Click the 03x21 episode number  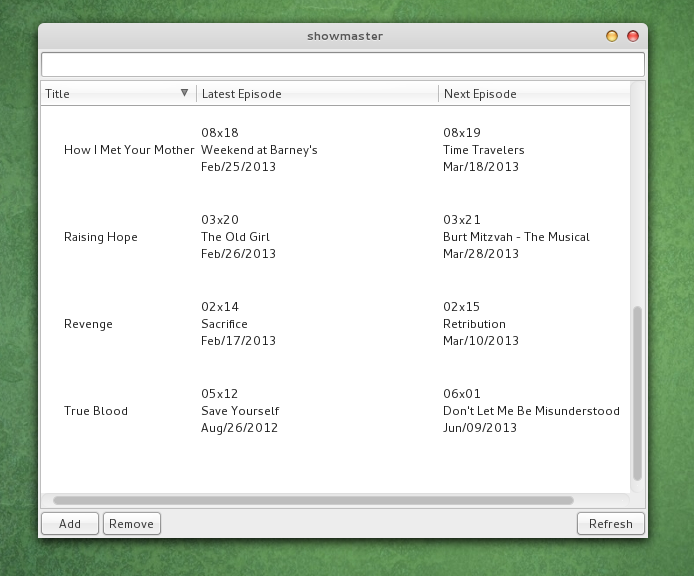tap(462, 220)
